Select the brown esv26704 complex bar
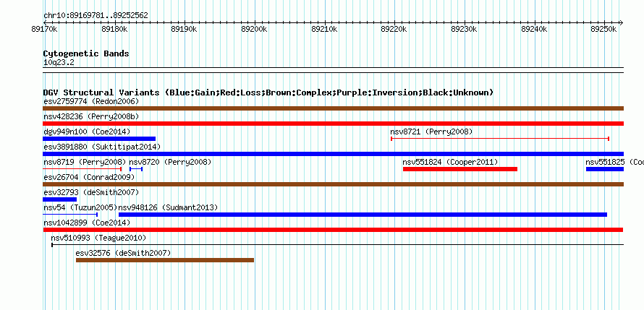644x310 pixels. (333, 184)
